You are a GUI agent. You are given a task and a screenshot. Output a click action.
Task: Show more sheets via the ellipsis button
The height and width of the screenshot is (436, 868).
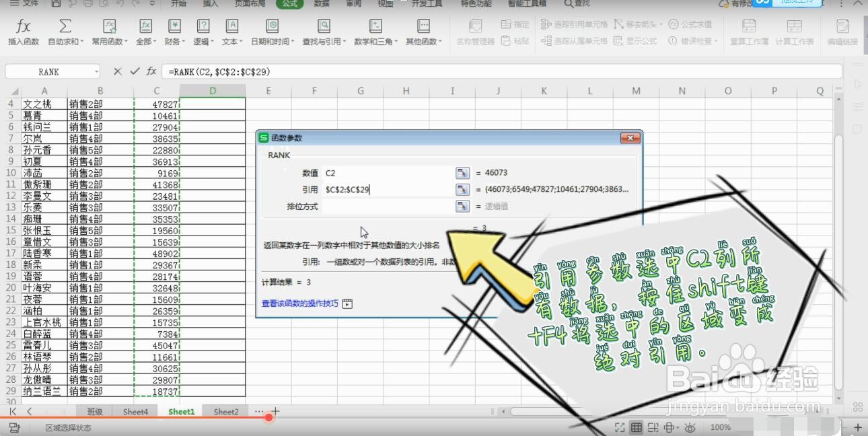259,411
